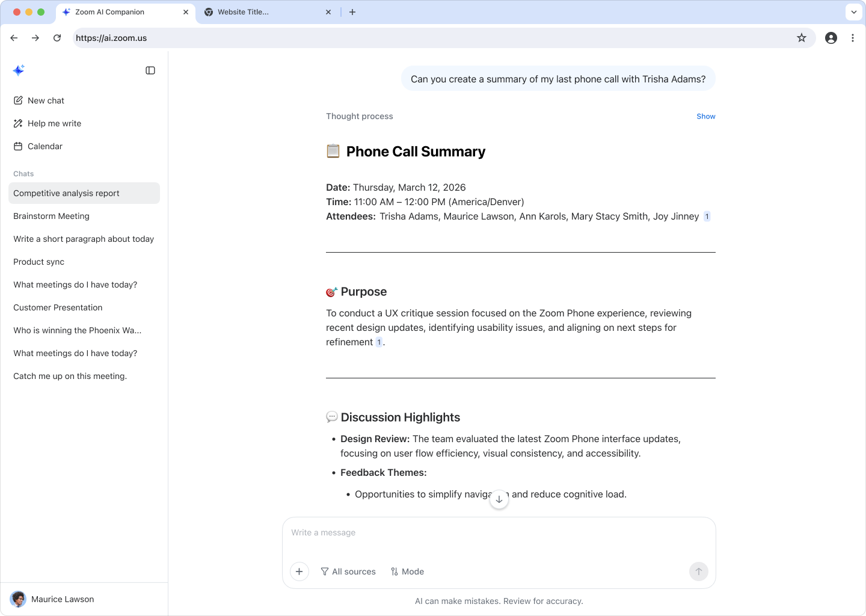Screen dimensions: 866x616
Task: Collapse the sidebar panel toggle icon
Action: 150,70
